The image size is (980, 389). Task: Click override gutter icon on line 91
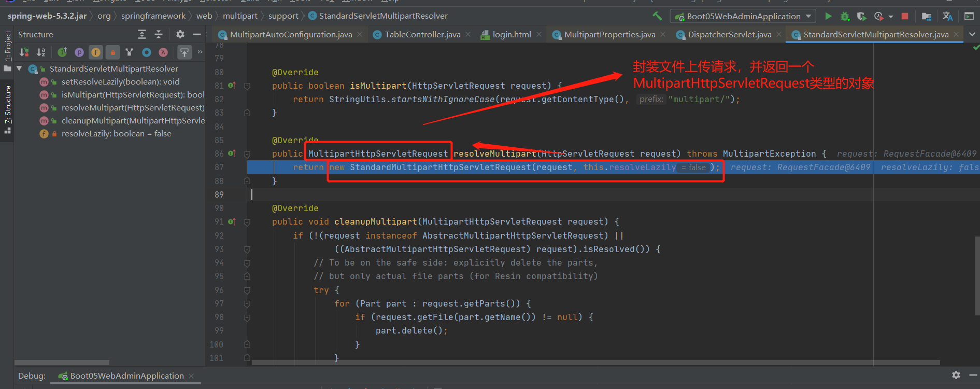[x=232, y=221]
